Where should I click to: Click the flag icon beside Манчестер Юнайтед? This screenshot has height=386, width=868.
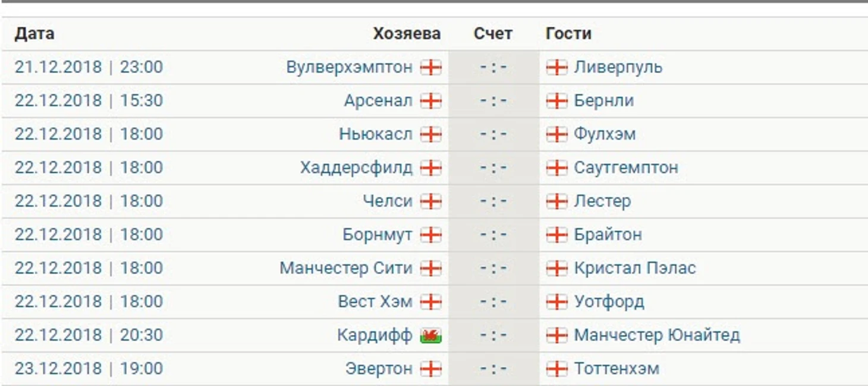tap(556, 336)
